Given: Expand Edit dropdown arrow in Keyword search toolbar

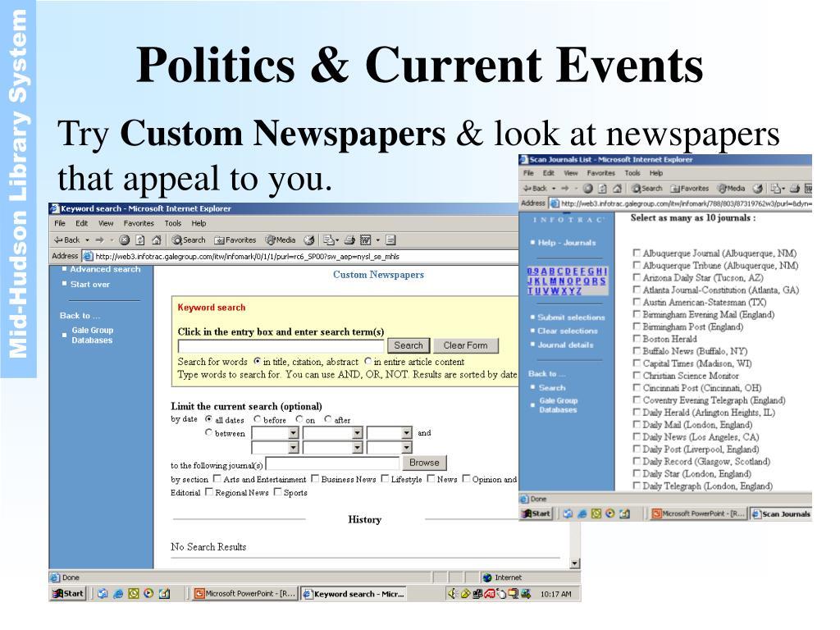Looking at the screenshot, I should point(377,240).
